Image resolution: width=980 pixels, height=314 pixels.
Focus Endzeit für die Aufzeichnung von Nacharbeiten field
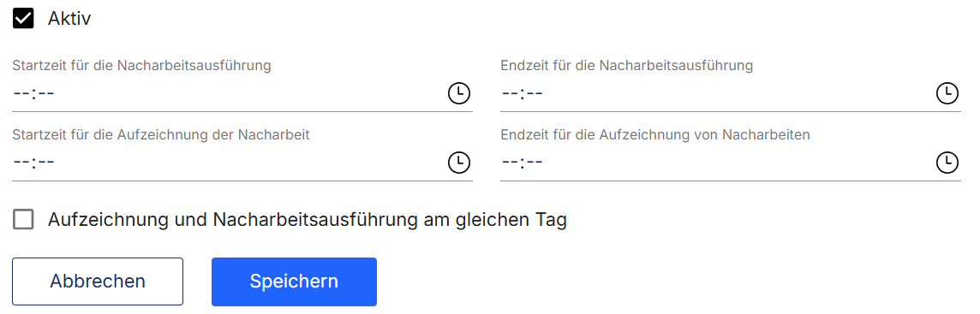(x=730, y=163)
